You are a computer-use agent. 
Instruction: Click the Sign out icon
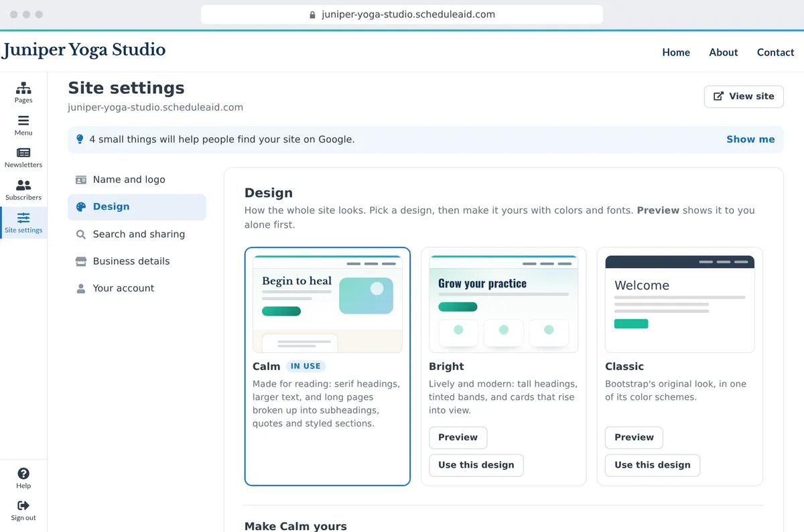[x=23, y=506]
